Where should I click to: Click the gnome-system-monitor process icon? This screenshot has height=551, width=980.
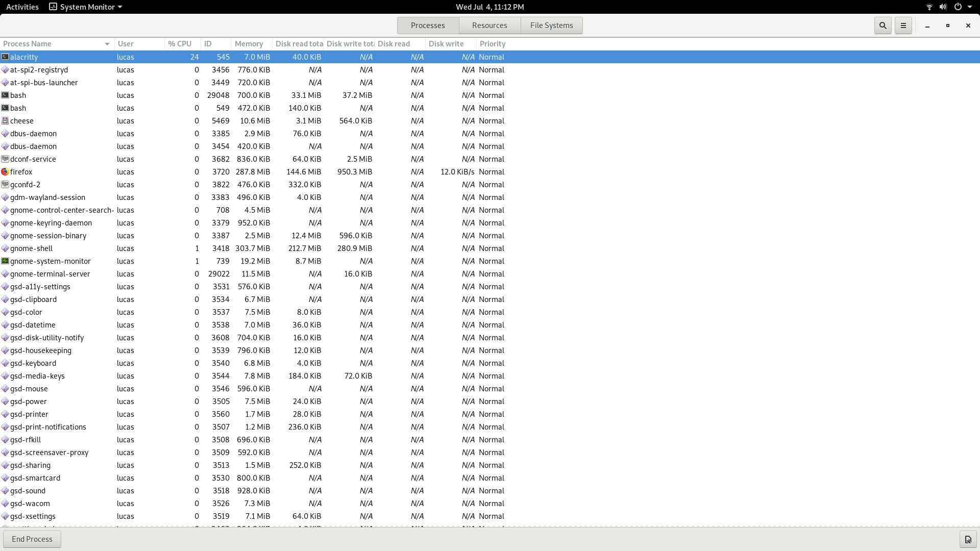5,261
